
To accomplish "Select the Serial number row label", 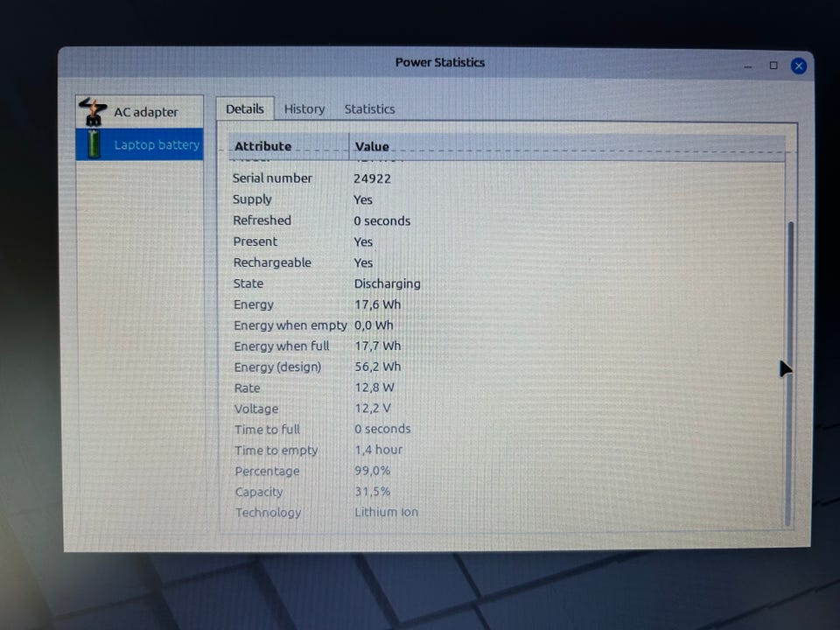I will coord(272,178).
